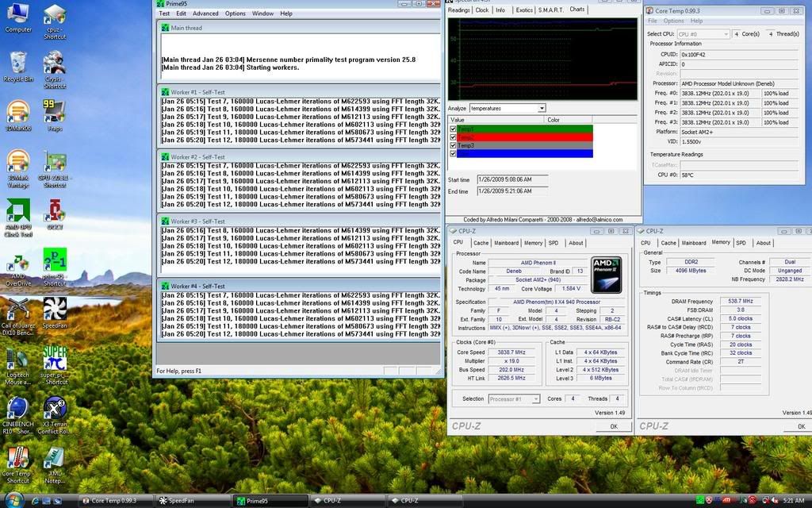Switch to the S.M.A.R.T. tab in SpeedFan
The width and height of the screenshot is (812, 508).
550,10
